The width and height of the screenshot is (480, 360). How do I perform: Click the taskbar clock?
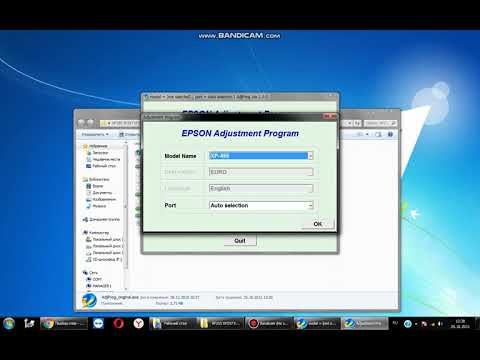[460, 324]
